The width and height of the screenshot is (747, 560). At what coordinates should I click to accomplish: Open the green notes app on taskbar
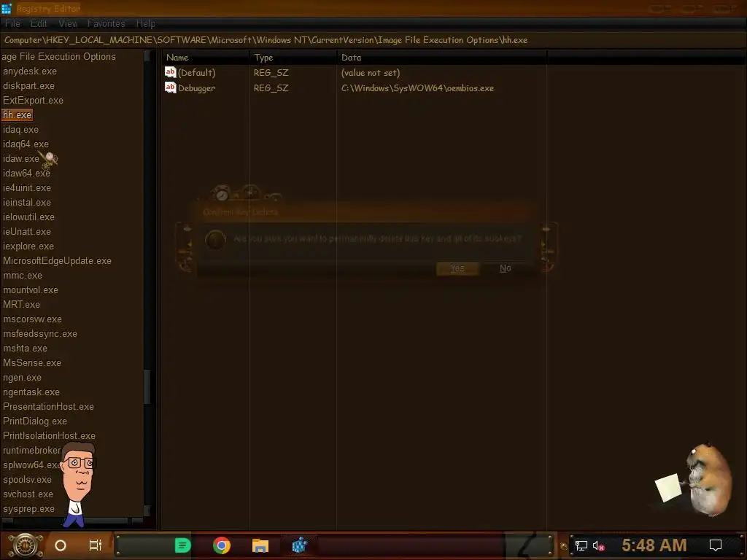point(182,545)
